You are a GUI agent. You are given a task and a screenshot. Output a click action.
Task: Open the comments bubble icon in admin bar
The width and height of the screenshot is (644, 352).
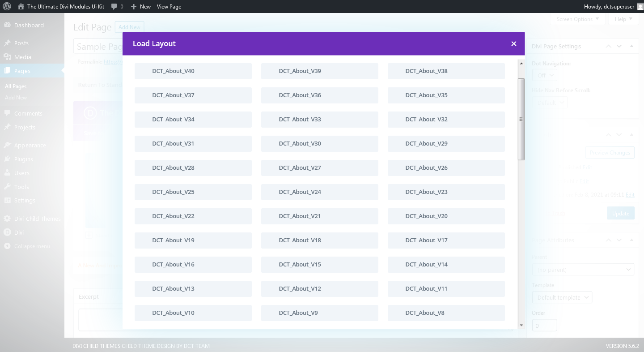click(x=114, y=7)
